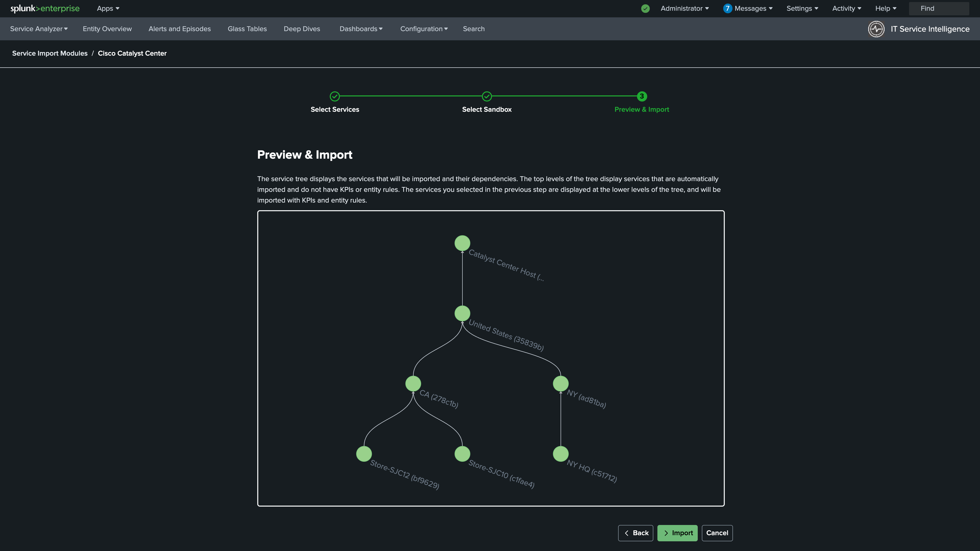Click the United States (35839b) label
The height and width of the screenshot is (551, 980).
pyautogui.click(x=506, y=335)
